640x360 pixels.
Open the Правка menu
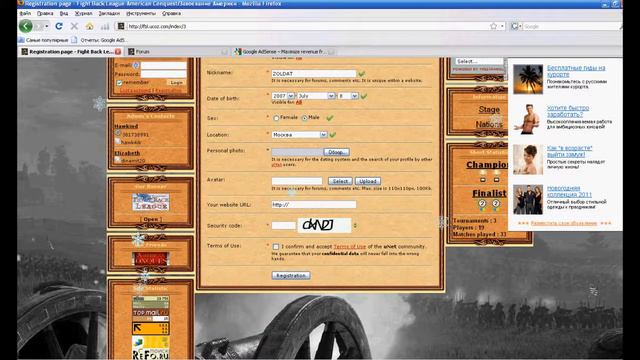pyautogui.click(x=45, y=13)
